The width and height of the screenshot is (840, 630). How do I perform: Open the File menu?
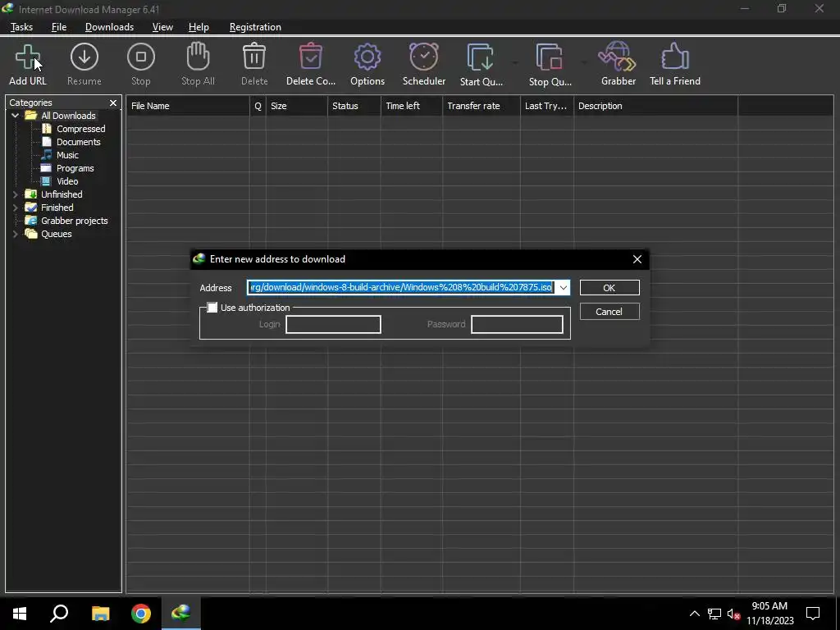point(59,27)
